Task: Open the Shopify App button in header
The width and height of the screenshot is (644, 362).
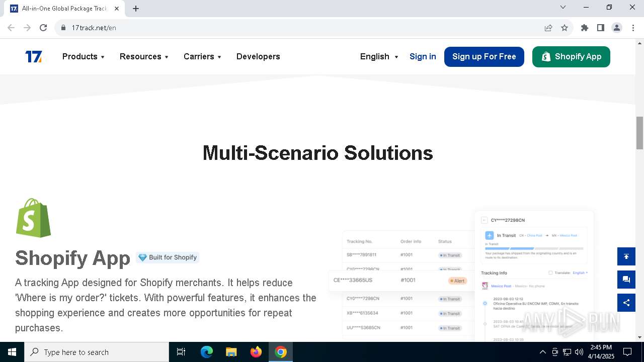Action: pos(571,57)
